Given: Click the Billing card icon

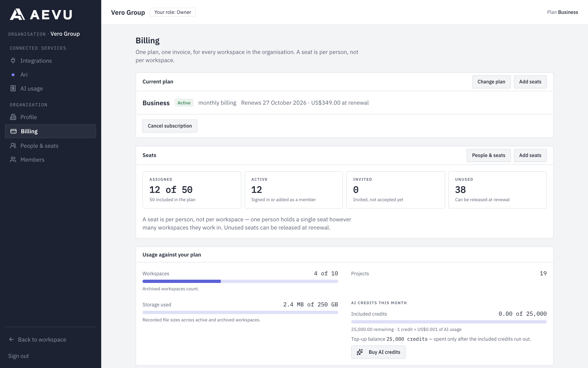Looking at the screenshot, I should tap(13, 131).
